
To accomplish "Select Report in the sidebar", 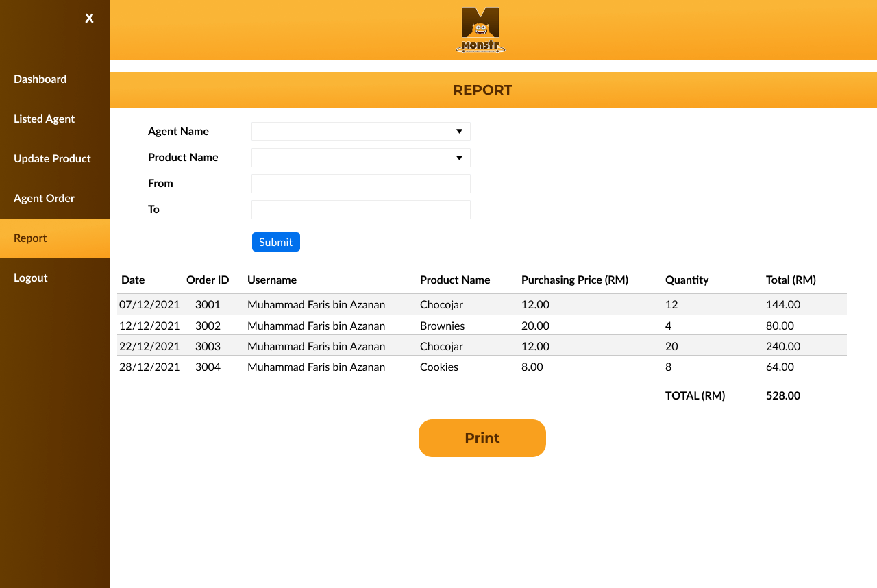I will (31, 238).
